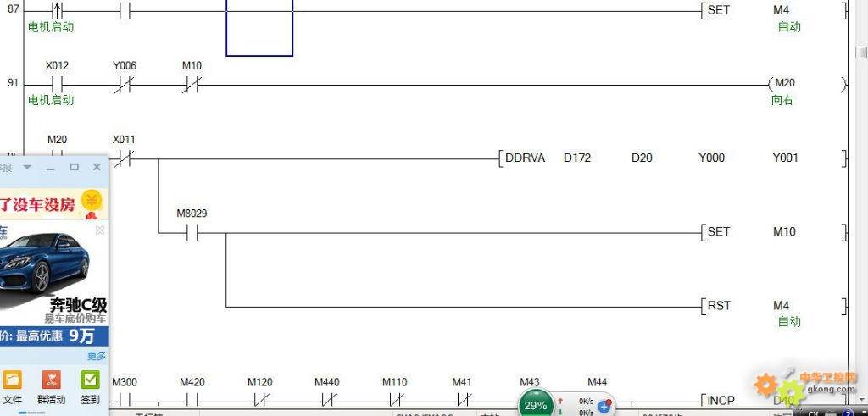This screenshot has width=868, height=416.
Task: Select the M420 contact
Action: (192, 399)
